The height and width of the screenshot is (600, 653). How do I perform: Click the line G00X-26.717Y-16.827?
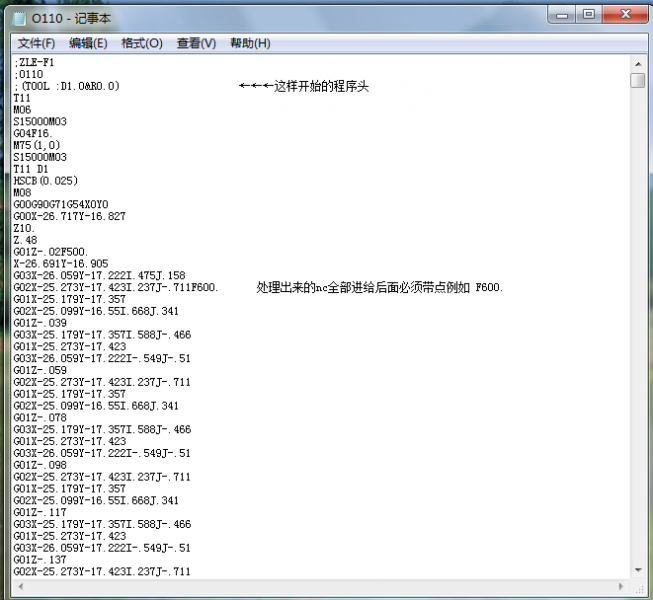coord(70,217)
